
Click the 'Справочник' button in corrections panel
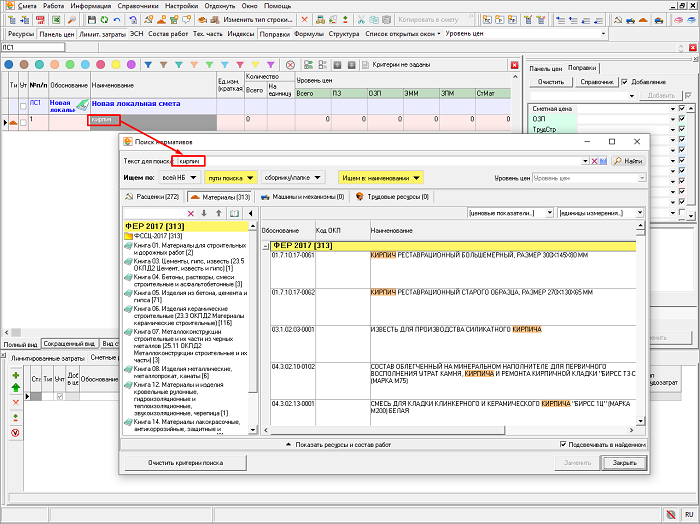(596, 82)
